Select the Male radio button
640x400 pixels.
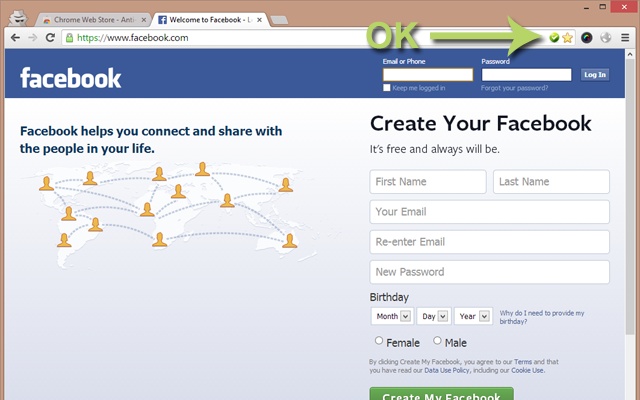[x=437, y=340]
